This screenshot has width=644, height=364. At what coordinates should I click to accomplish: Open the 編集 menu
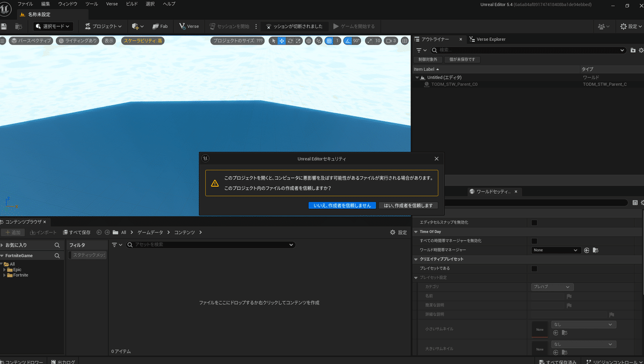click(x=46, y=4)
